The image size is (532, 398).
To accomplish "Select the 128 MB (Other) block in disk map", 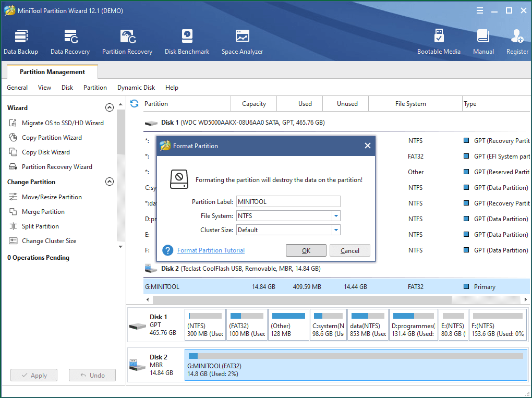I will [288, 324].
